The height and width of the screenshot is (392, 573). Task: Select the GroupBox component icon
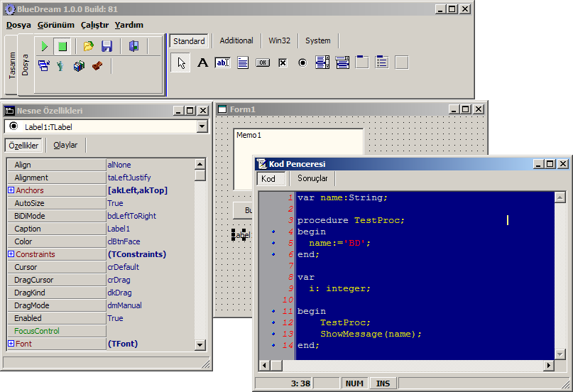pos(362,62)
